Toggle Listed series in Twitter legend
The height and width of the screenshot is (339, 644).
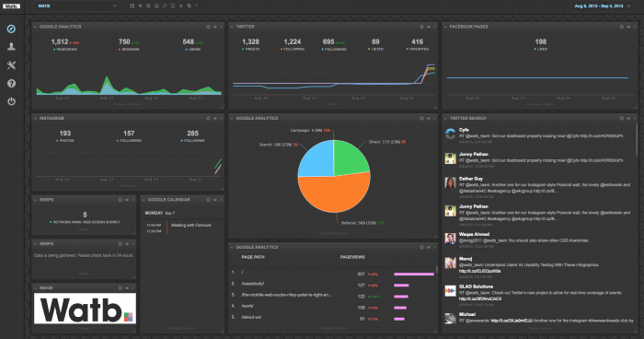click(375, 50)
